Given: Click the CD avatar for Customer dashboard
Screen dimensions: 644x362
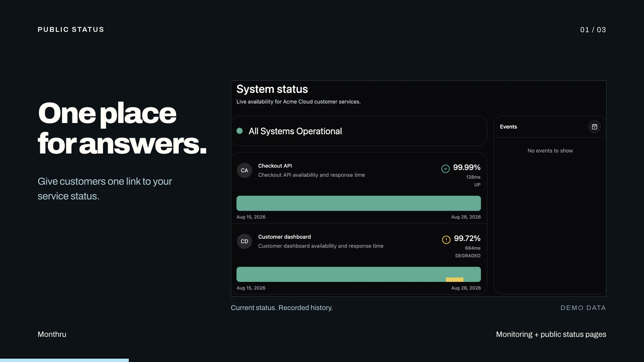Looking at the screenshot, I should click(245, 241).
